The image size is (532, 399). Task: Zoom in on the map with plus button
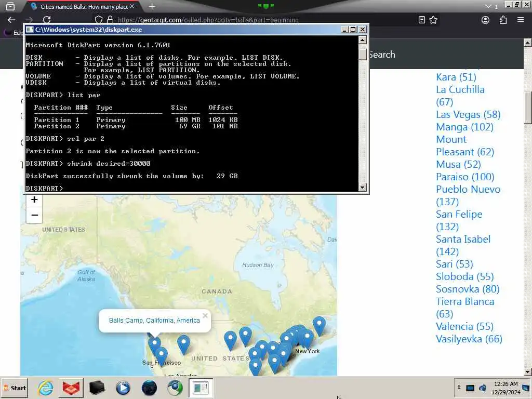(34, 199)
